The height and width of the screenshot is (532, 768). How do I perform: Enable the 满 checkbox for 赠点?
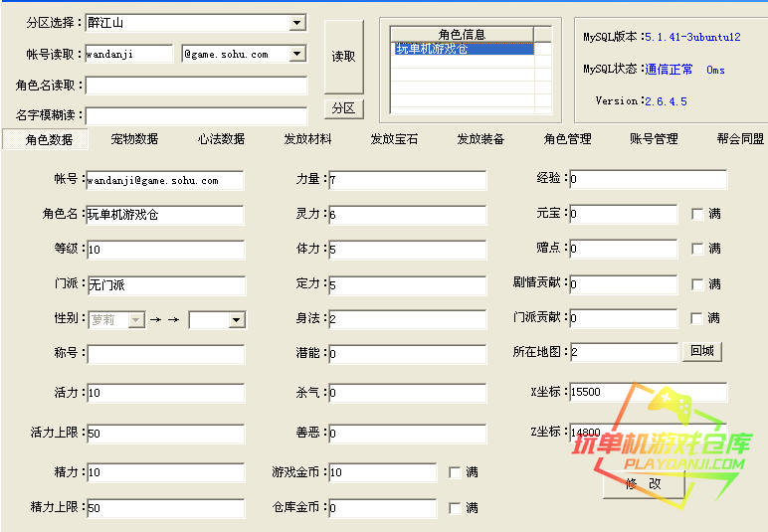(x=697, y=249)
